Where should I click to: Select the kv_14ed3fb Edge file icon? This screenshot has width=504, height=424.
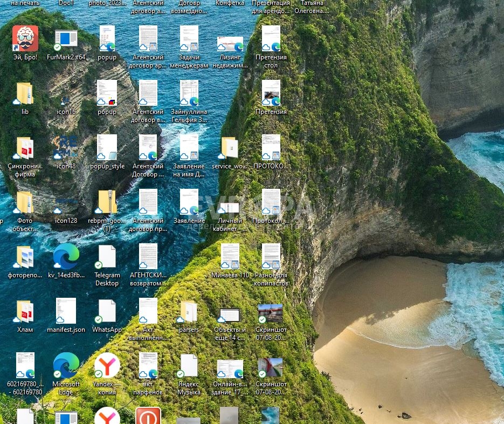pyautogui.click(x=66, y=257)
